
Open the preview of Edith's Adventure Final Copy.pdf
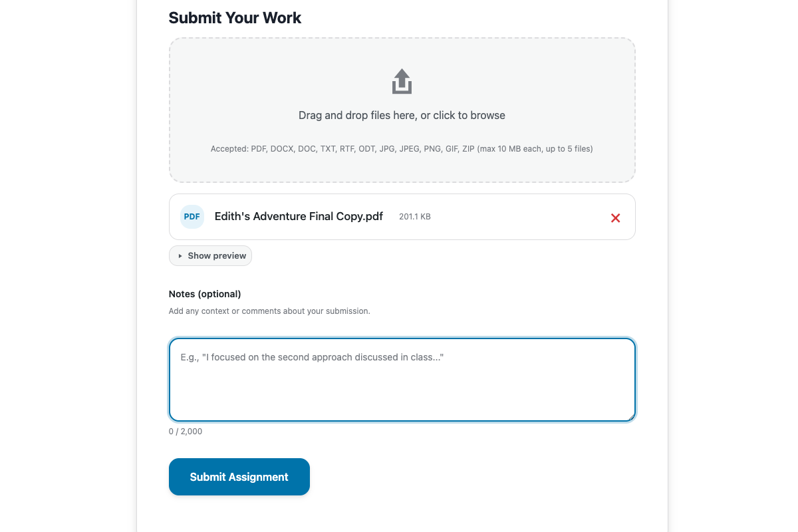(210, 255)
